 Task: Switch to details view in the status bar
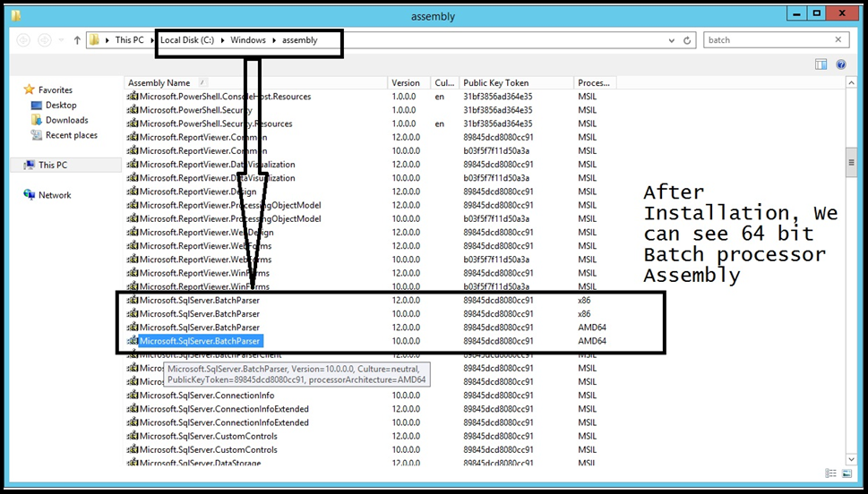pyautogui.click(x=830, y=473)
